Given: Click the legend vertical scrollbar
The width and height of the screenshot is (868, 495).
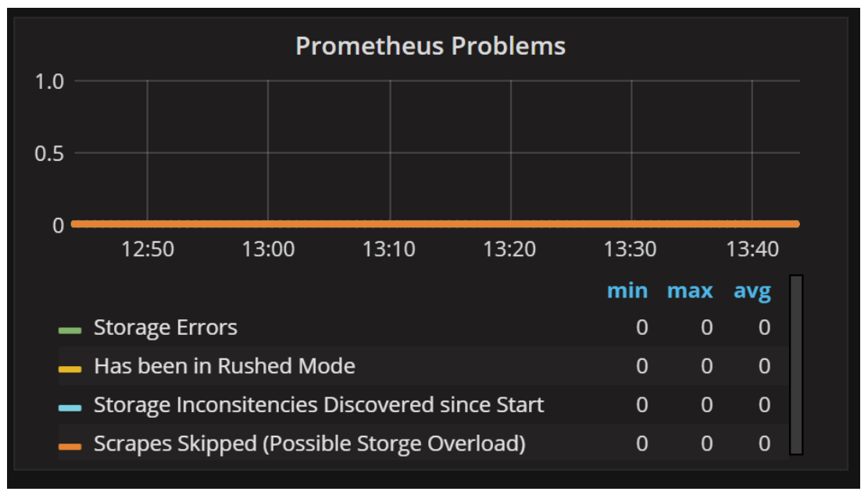Looking at the screenshot, I should pyautogui.click(x=796, y=364).
